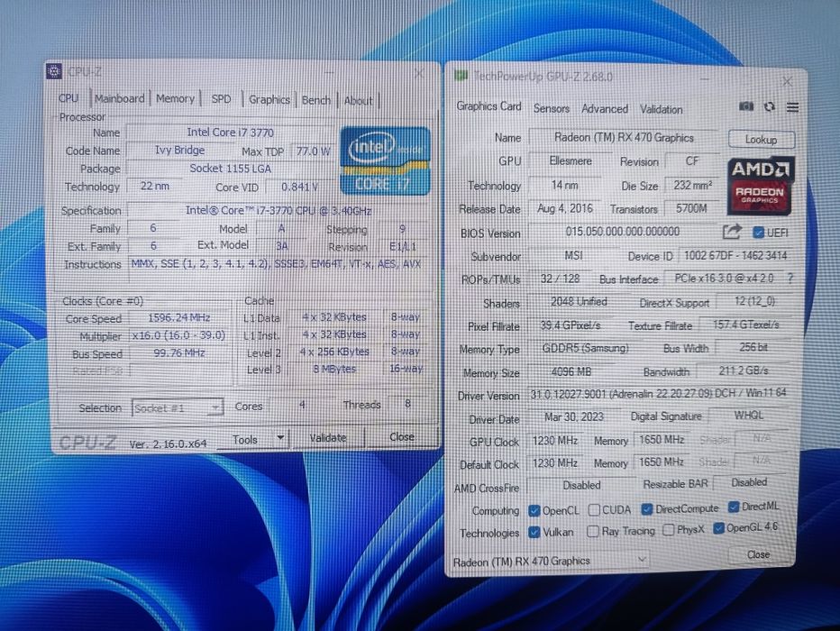Toggle the PhysX checkbox
This screenshot has height=631, width=840.
[x=668, y=530]
